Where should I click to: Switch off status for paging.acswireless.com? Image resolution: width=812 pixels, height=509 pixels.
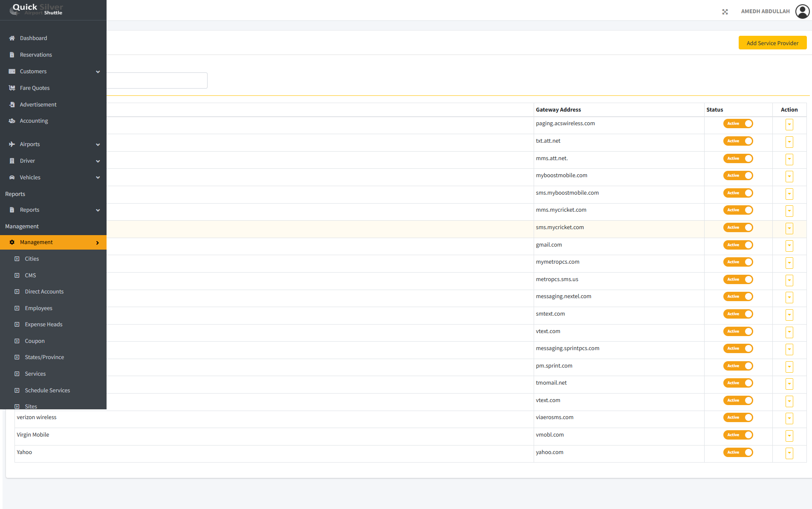coord(738,124)
